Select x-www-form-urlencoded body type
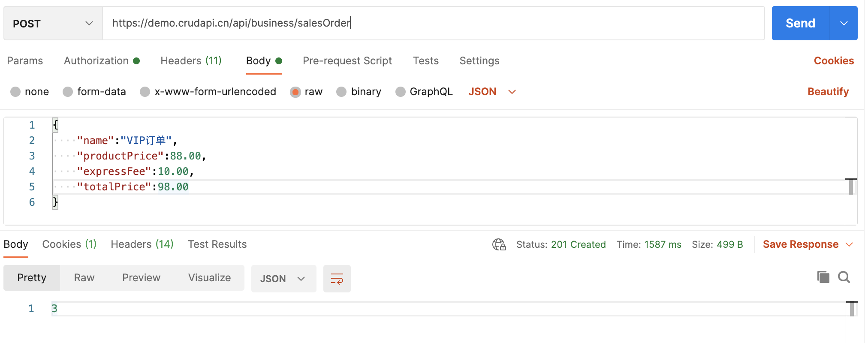The image size is (868, 343). click(145, 92)
